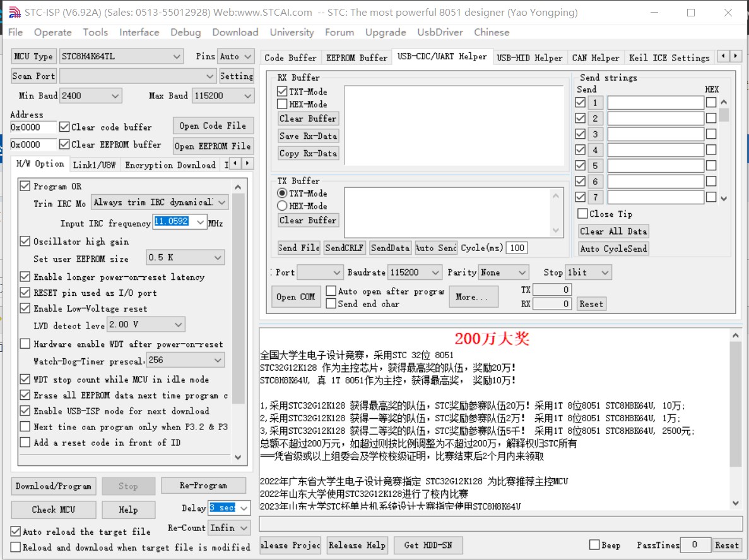Click the left arrow beside Encryption Download tab
Screen dimensions: 749x560
[x=235, y=164]
